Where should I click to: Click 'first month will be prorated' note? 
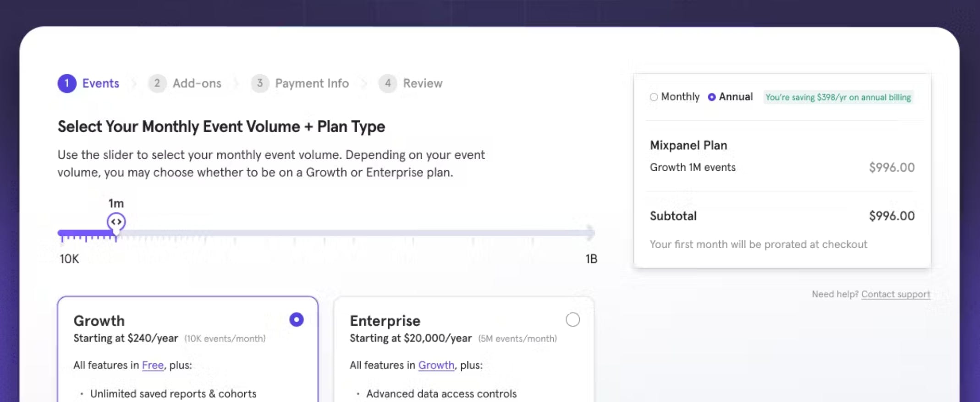(x=758, y=244)
